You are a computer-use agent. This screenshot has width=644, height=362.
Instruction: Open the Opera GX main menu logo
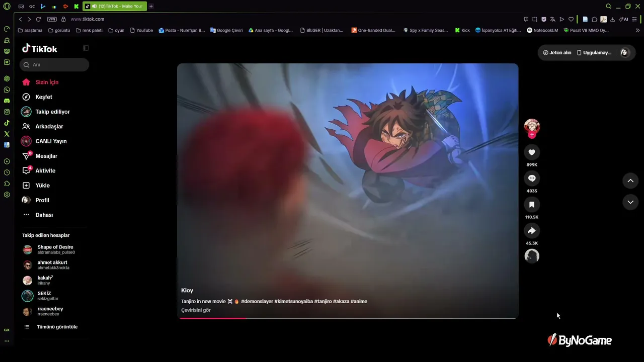coord(7,6)
